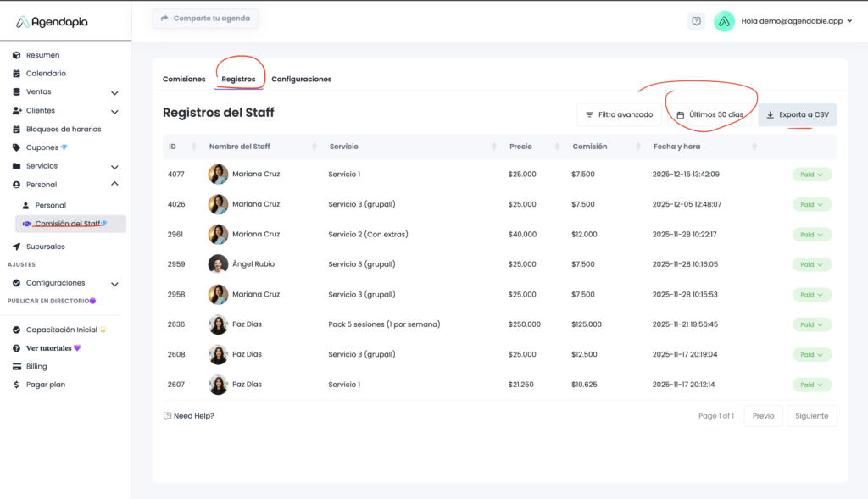Image resolution: width=868 pixels, height=499 pixels.
Task: Open the Últimos 30 días date range picker
Action: click(709, 114)
